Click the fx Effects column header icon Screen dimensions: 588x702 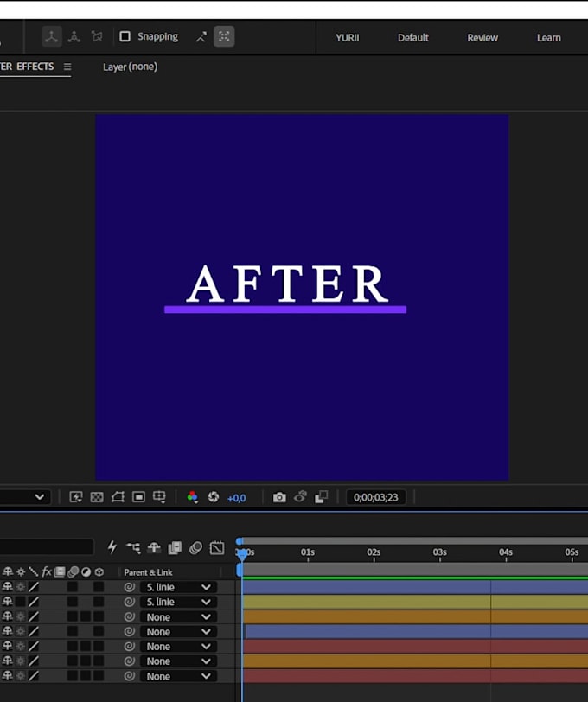tap(47, 571)
